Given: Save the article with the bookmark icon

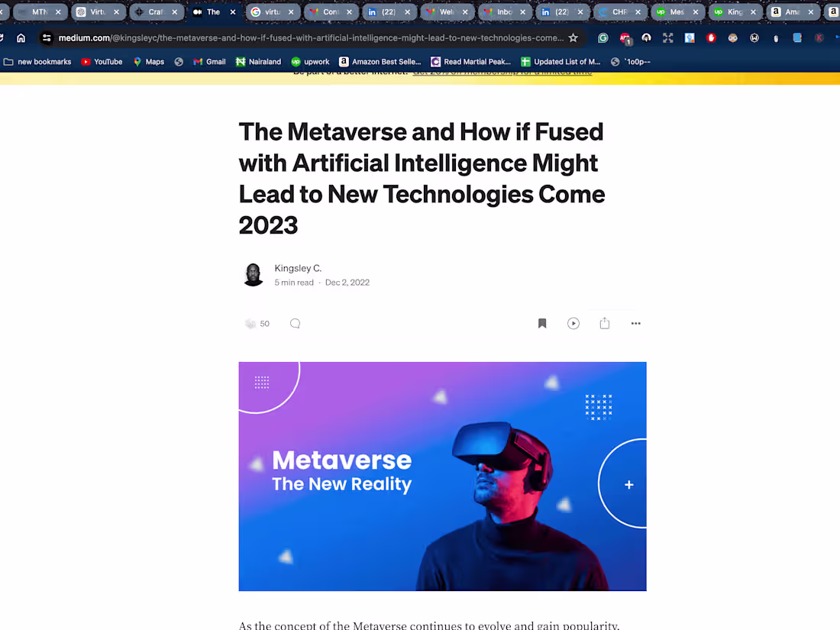Looking at the screenshot, I should coord(542,323).
